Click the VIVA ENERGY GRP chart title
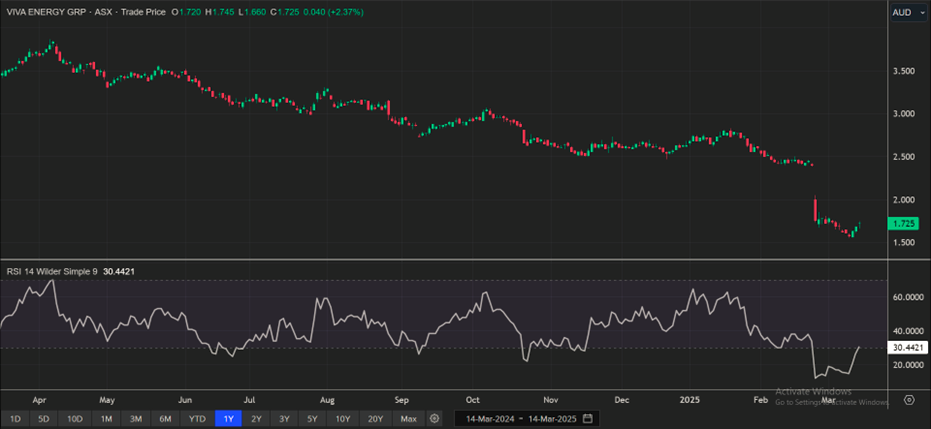This screenshot has width=931, height=429. click(x=47, y=11)
